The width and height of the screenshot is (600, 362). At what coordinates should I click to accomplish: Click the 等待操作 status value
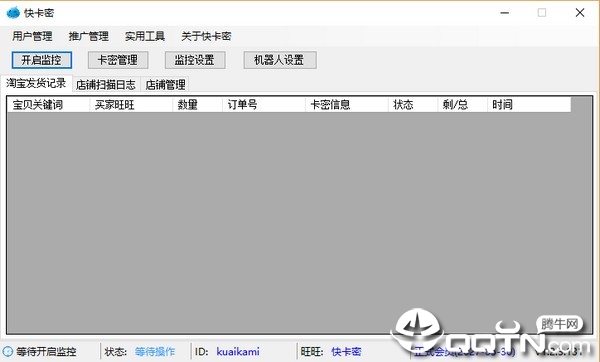[x=155, y=352]
